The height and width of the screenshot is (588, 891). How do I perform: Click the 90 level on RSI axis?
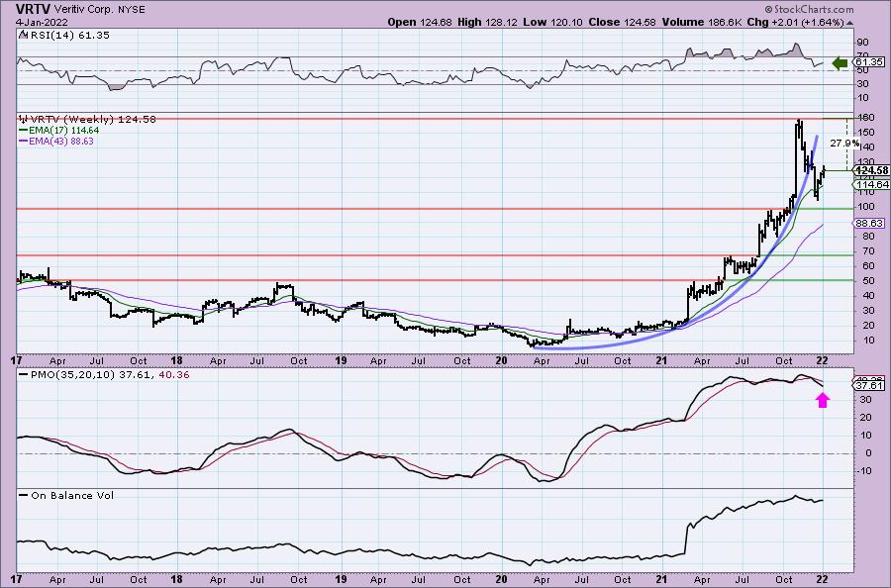[x=862, y=43]
